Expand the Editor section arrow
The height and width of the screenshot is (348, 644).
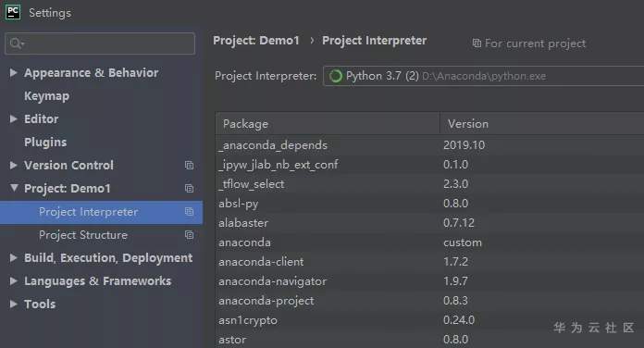pos(14,119)
